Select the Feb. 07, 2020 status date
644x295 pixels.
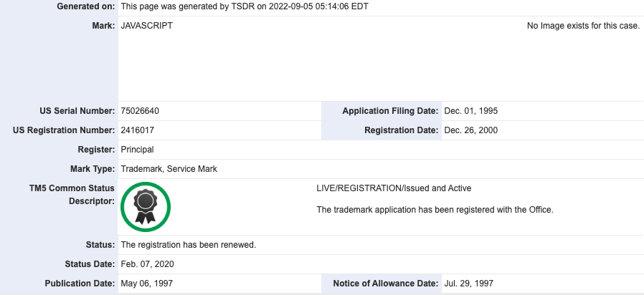pos(148,264)
